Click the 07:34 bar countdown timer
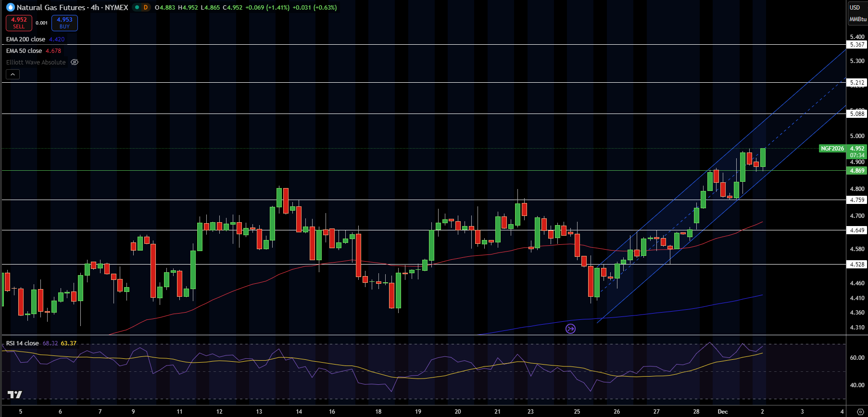 click(857, 155)
